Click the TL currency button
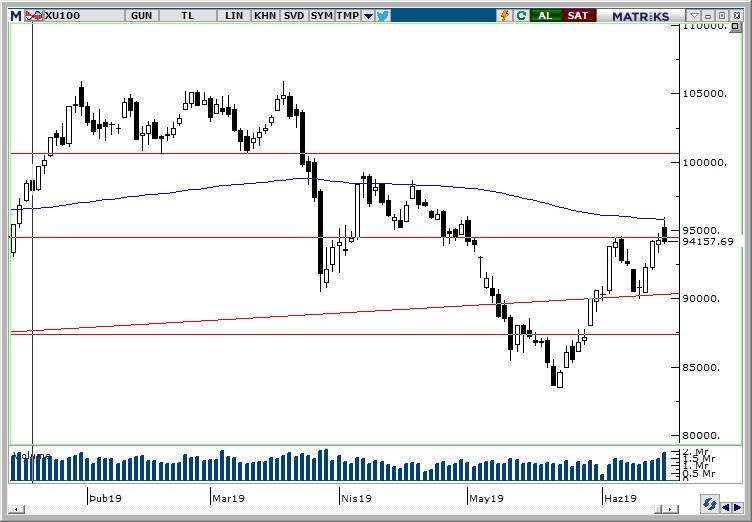The image size is (752, 522). [188, 16]
